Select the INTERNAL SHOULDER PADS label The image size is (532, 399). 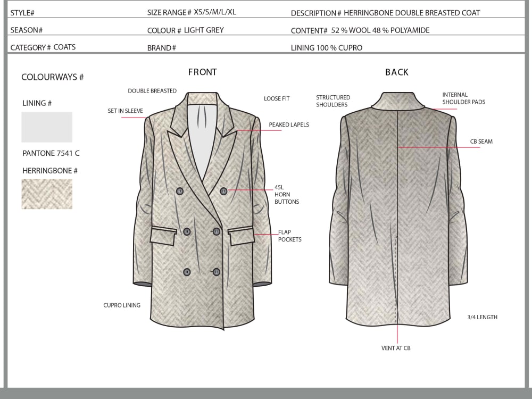tap(464, 98)
